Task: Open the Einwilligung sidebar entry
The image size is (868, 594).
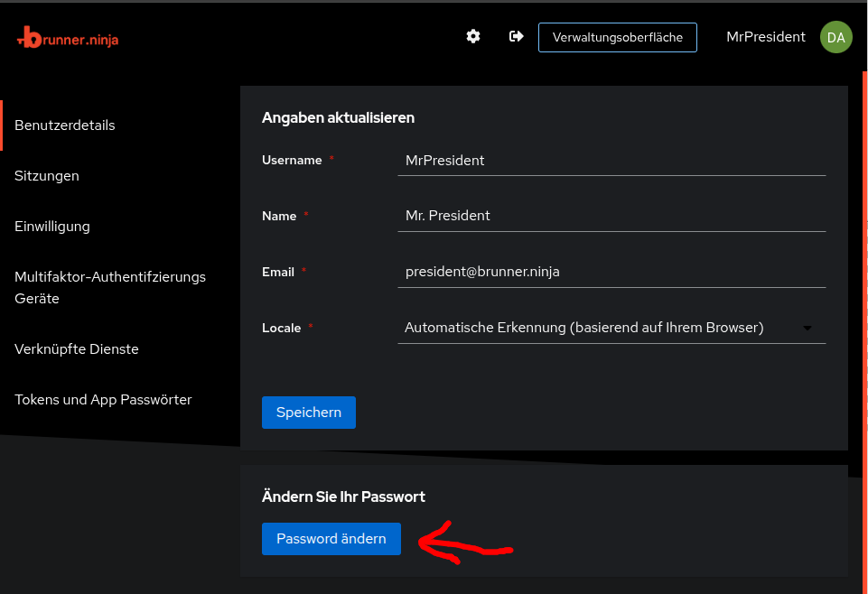Action: [x=52, y=227]
